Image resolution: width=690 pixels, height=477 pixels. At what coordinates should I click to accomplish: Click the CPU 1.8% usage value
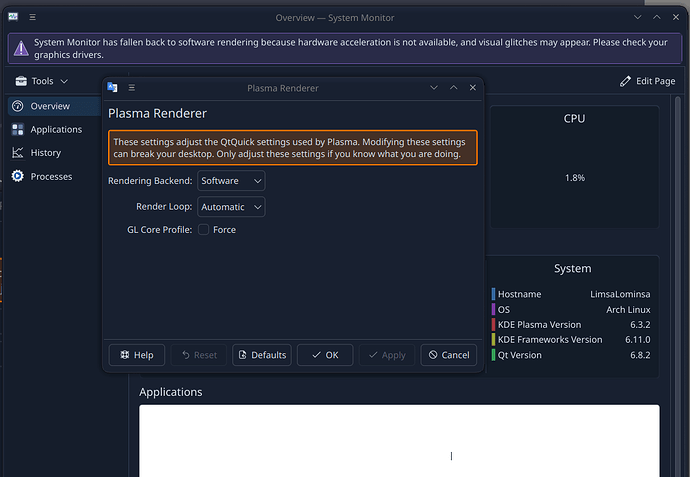575,178
